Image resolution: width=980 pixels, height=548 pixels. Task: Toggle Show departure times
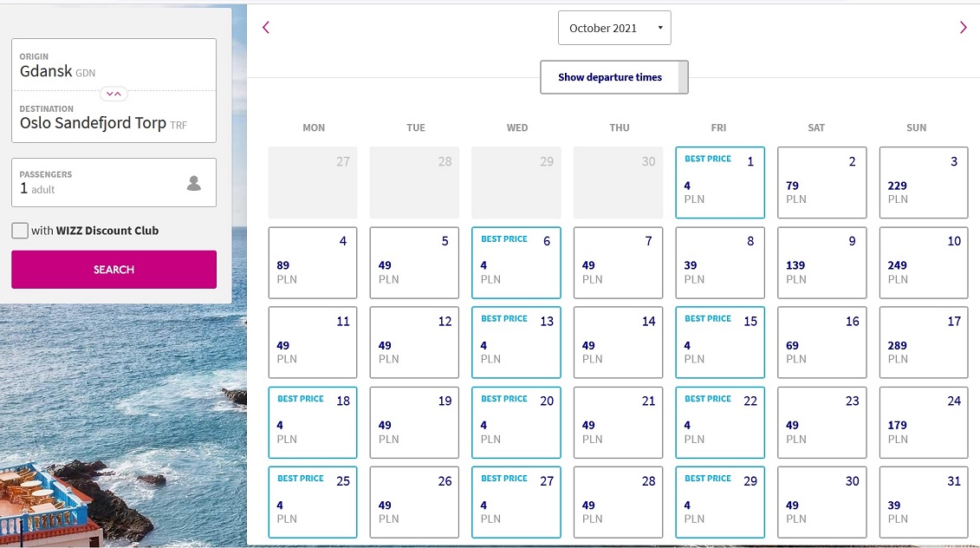[x=613, y=77]
